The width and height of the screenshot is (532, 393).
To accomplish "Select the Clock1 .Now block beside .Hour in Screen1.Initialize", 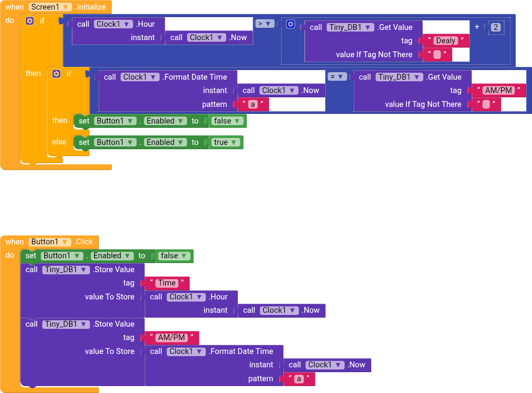I will pos(209,37).
